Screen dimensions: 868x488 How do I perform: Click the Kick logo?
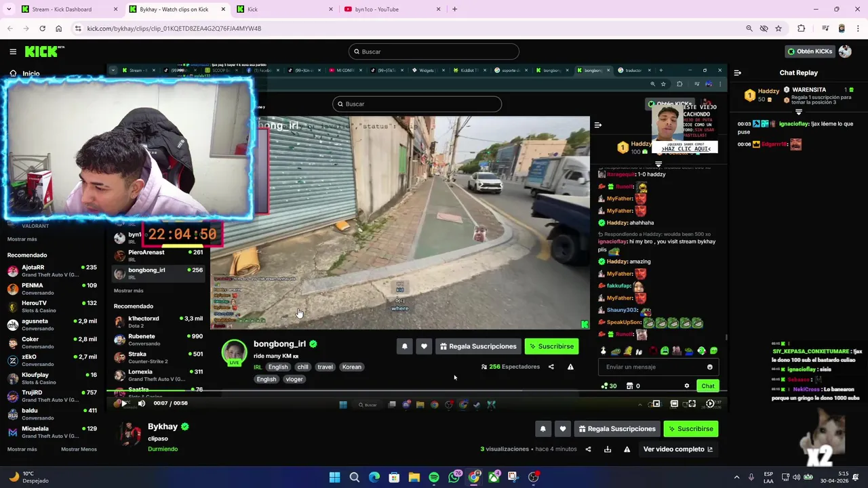(43, 52)
